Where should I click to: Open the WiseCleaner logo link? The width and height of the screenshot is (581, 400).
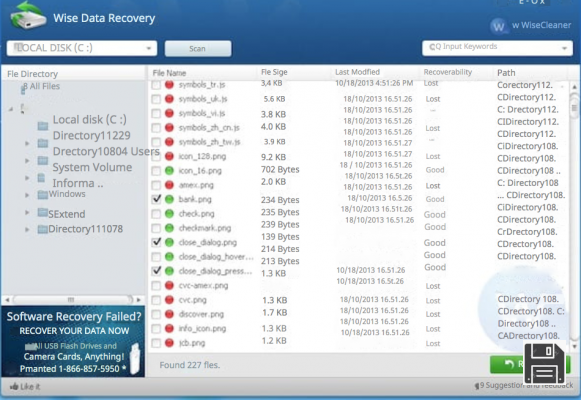click(531, 25)
